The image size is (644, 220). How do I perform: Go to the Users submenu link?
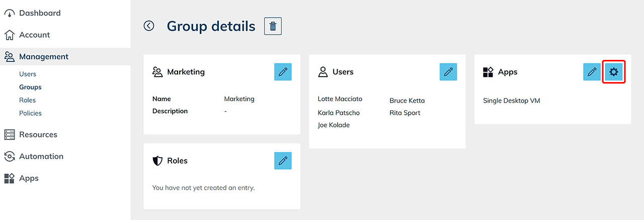click(x=28, y=74)
